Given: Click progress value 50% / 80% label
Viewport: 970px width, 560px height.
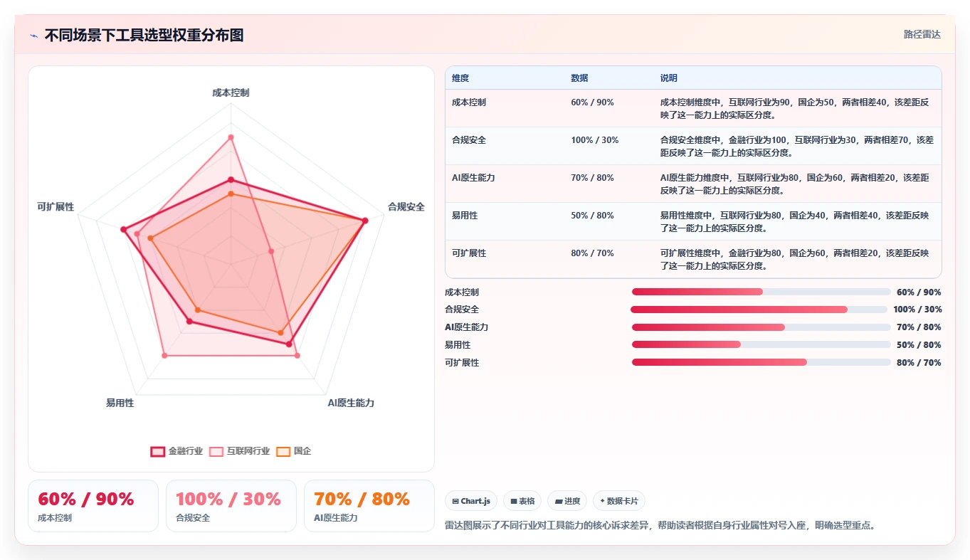Looking at the screenshot, I should (919, 345).
